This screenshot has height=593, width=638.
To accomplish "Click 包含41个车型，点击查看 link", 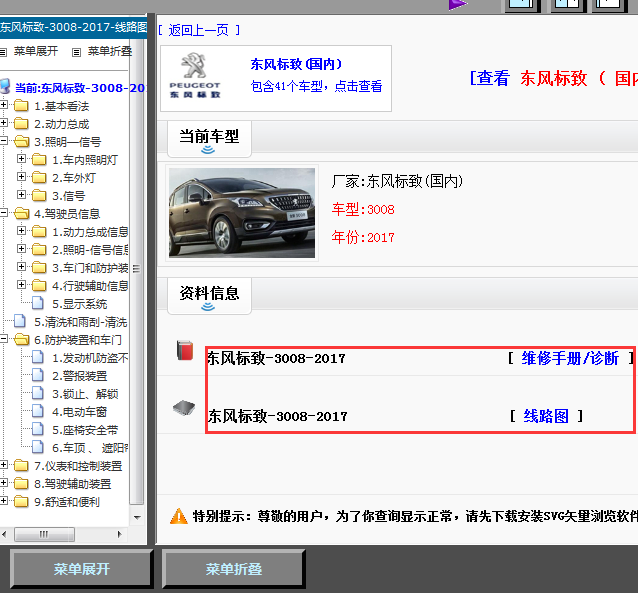I will pyautogui.click(x=317, y=86).
